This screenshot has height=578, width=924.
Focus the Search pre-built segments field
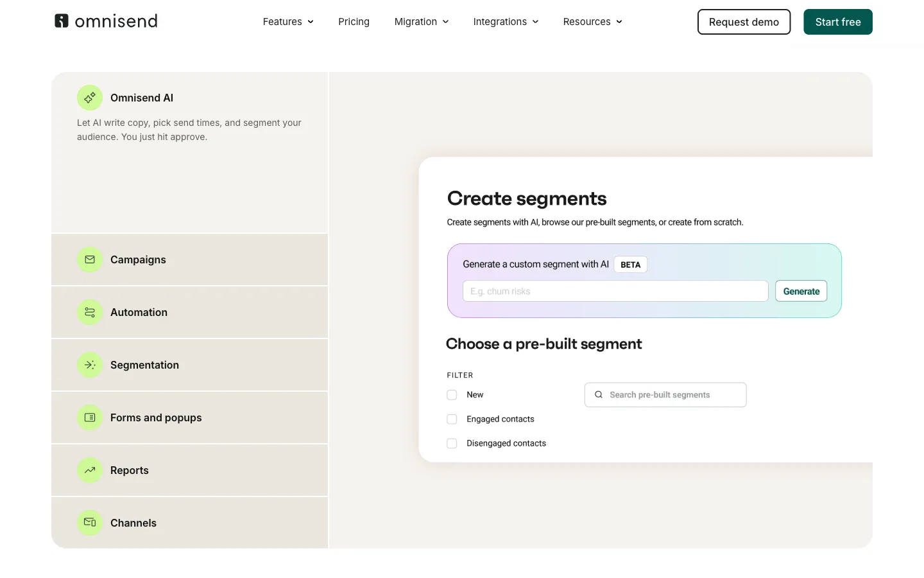tap(665, 395)
